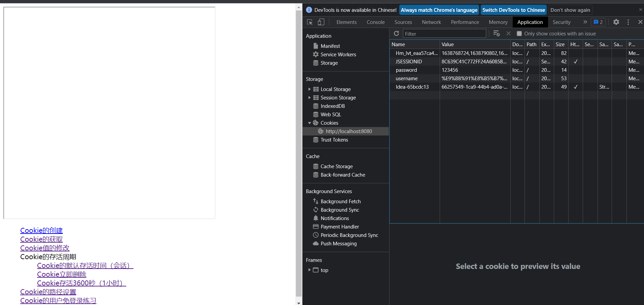Collapse the Cookies tree node
644x305 pixels.
309,123
